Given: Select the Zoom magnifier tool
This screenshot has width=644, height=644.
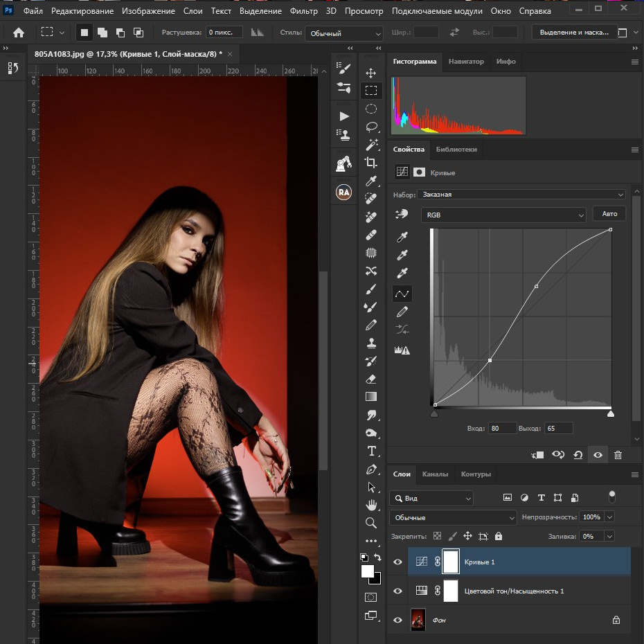Looking at the screenshot, I should click(371, 523).
